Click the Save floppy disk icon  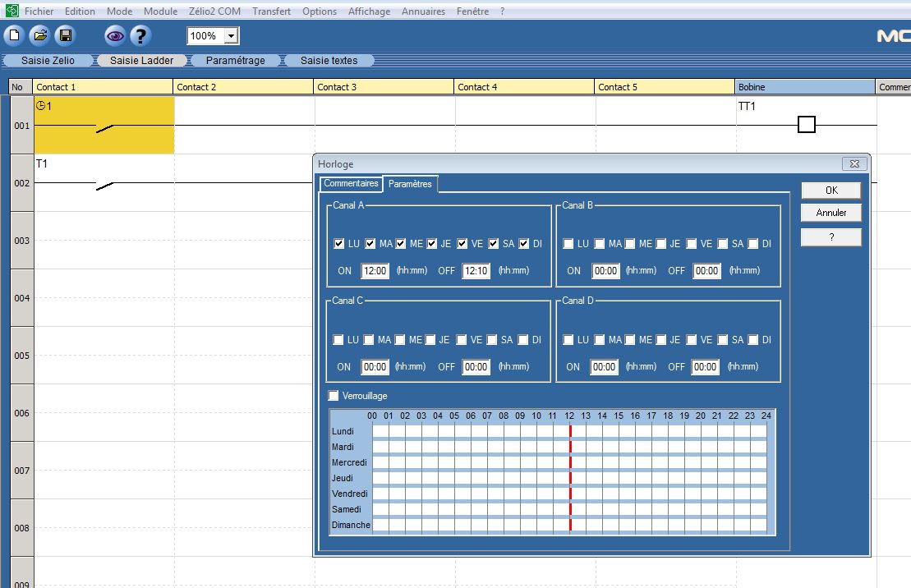(65, 35)
